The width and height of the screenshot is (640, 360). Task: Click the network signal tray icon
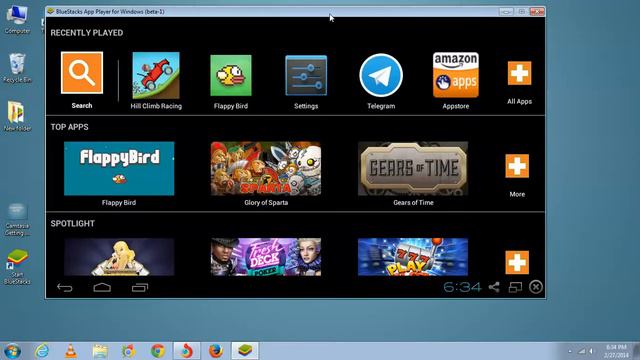[x=582, y=351]
